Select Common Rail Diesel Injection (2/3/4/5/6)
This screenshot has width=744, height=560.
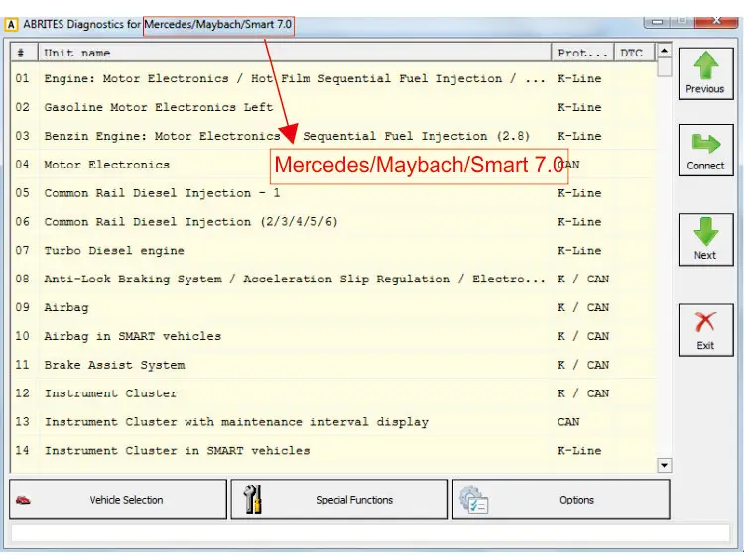(x=333, y=222)
